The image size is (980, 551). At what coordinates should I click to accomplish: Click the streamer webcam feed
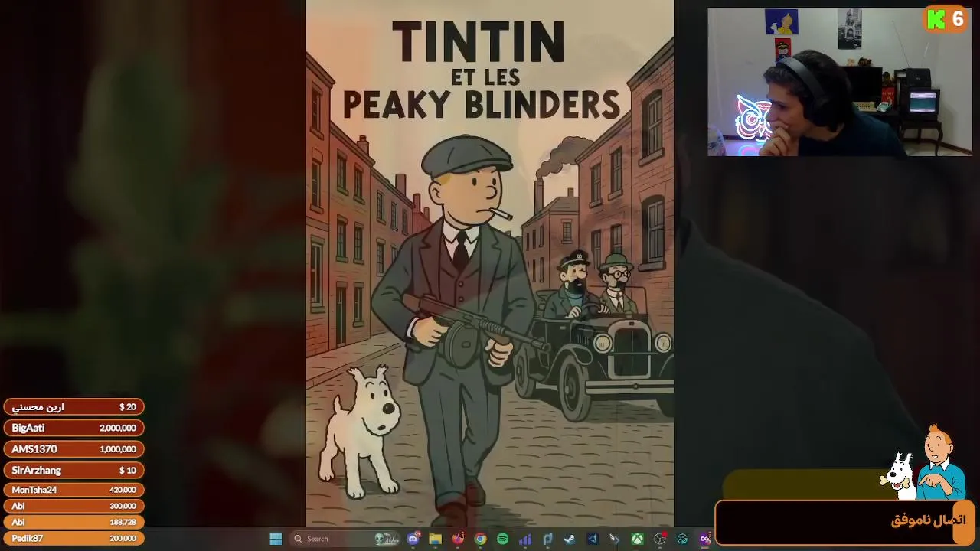point(840,82)
